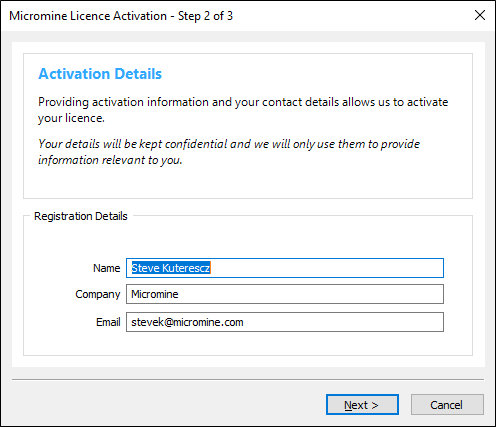Click the italic confidentiality notice text
This screenshot has width=496, height=427.
[x=229, y=152]
